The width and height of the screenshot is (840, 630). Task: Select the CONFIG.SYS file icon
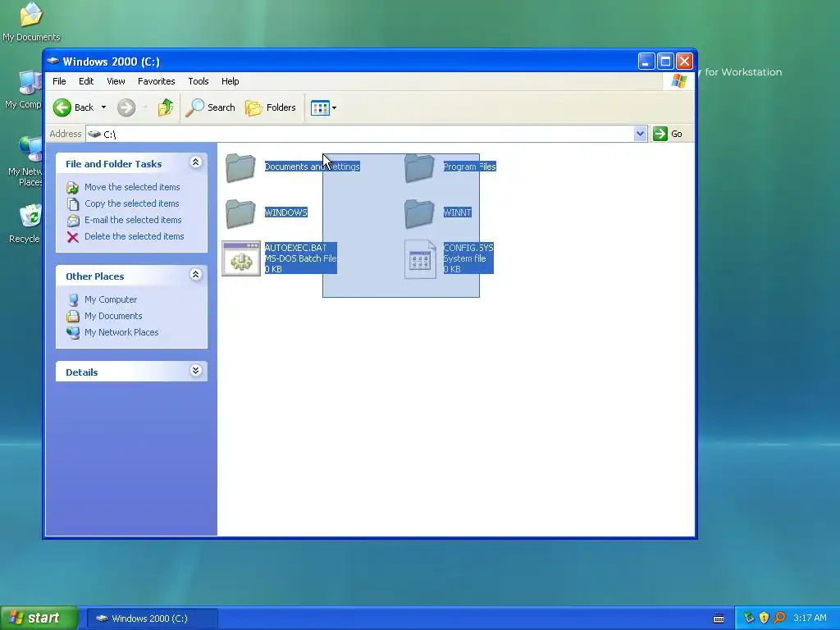point(420,258)
